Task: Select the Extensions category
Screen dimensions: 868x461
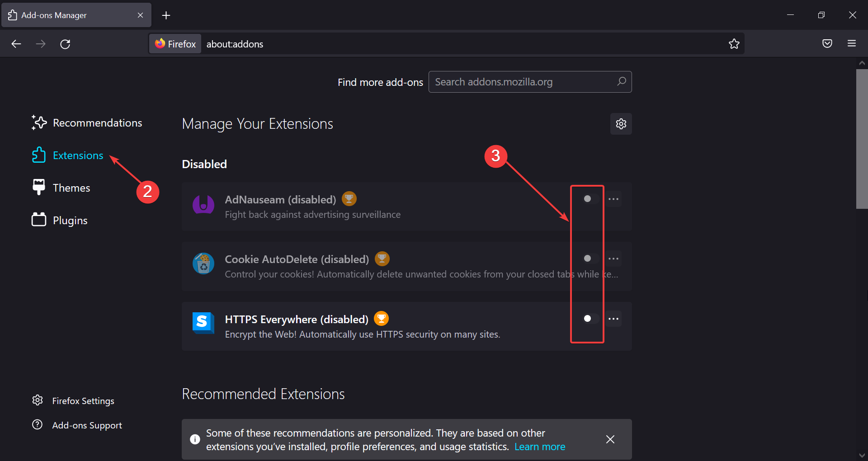Action: (68, 155)
